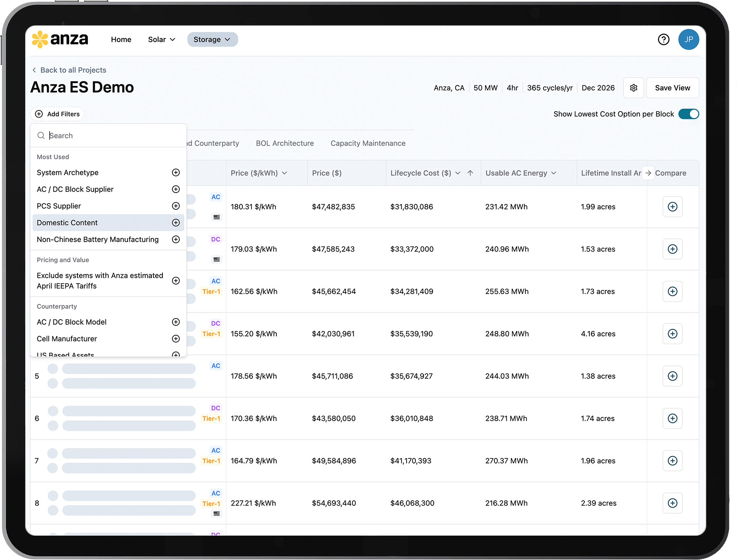Screen dimensions: 737x560
Task: Click the Tier-1 badge in row 6
Action: [x=211, y=419]
